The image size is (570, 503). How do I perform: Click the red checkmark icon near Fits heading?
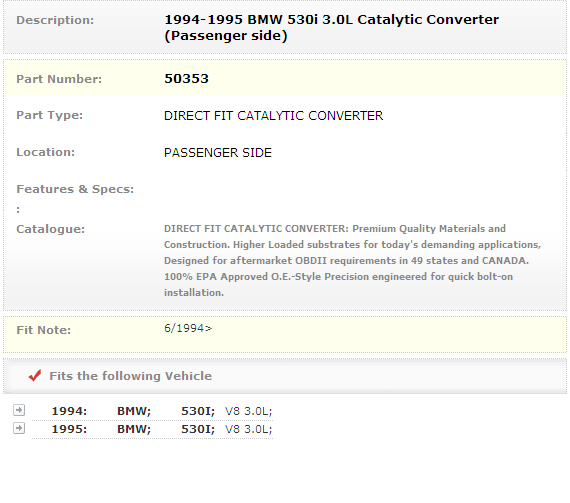35,375
